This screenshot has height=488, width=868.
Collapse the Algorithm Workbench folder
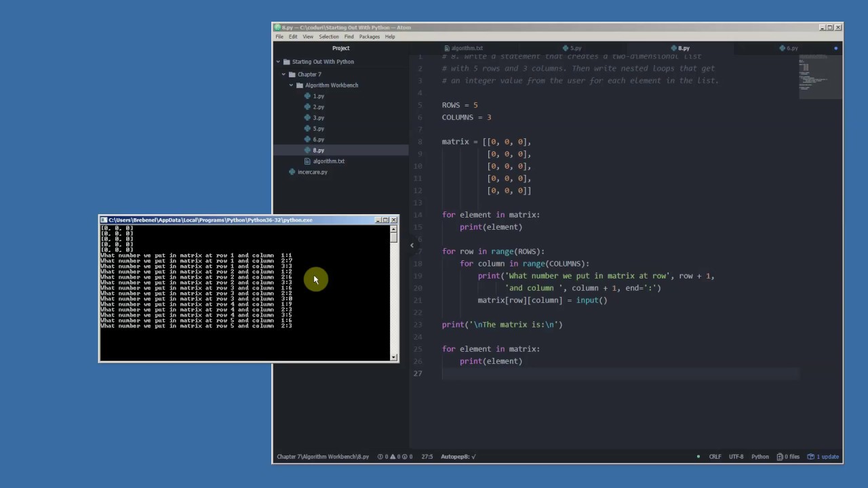(291, 85)
